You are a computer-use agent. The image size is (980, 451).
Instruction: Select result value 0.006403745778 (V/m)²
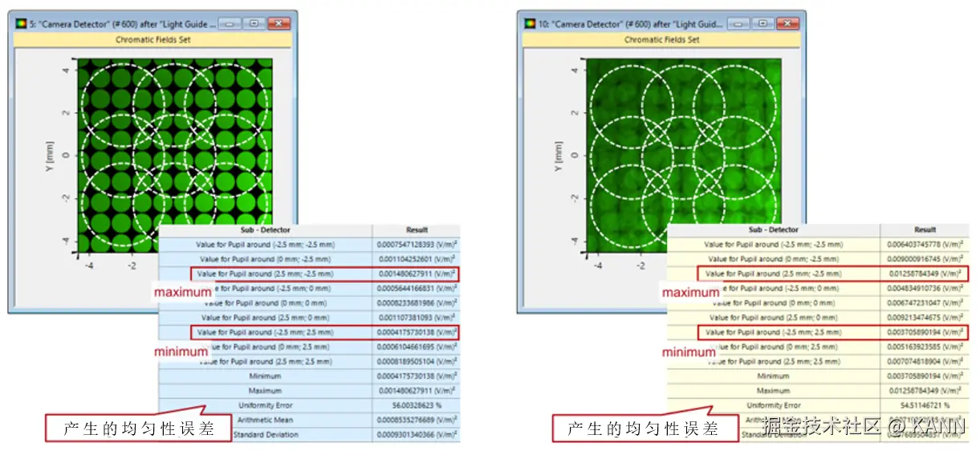coord(925,244)
